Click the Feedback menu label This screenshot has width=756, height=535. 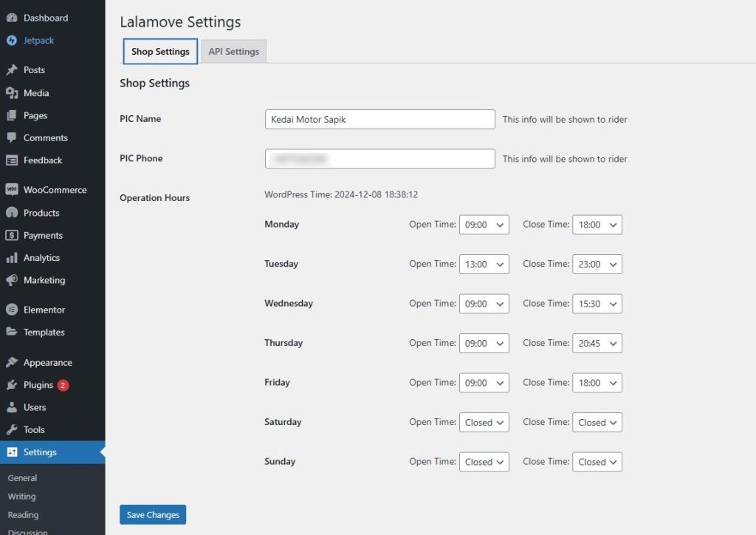(43, 160)
